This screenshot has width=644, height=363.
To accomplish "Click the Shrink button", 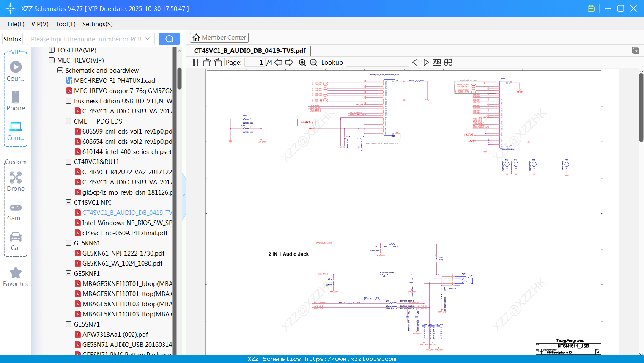I will click(x=13, y=39).
